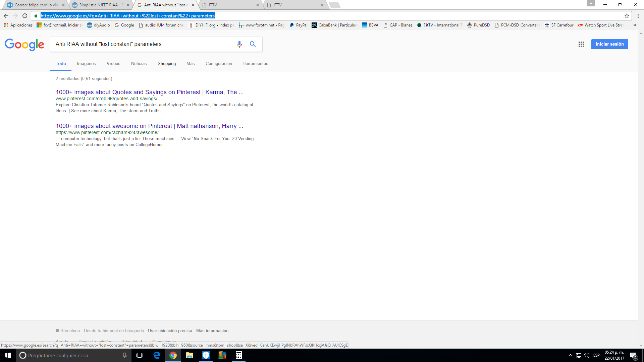Screen dimensions: 644x362
Task: Select the Vídeos search filter
Action: coord(113,64)
